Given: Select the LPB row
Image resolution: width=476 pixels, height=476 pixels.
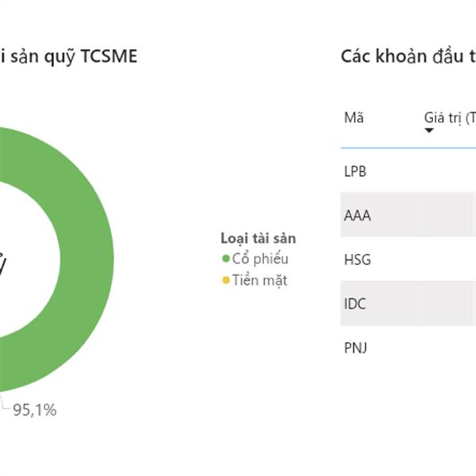Looking at the screenshot, I should tap(409, 171).
